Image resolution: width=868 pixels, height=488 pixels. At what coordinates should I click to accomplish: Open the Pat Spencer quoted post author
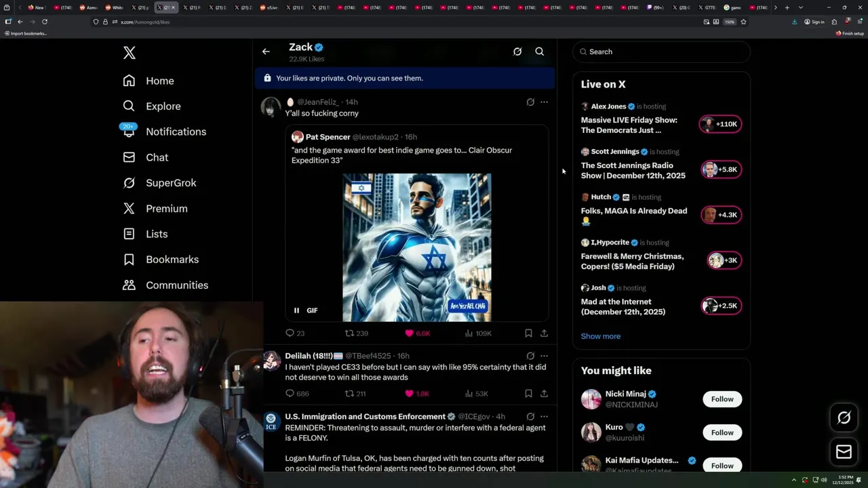click(328, 137)
